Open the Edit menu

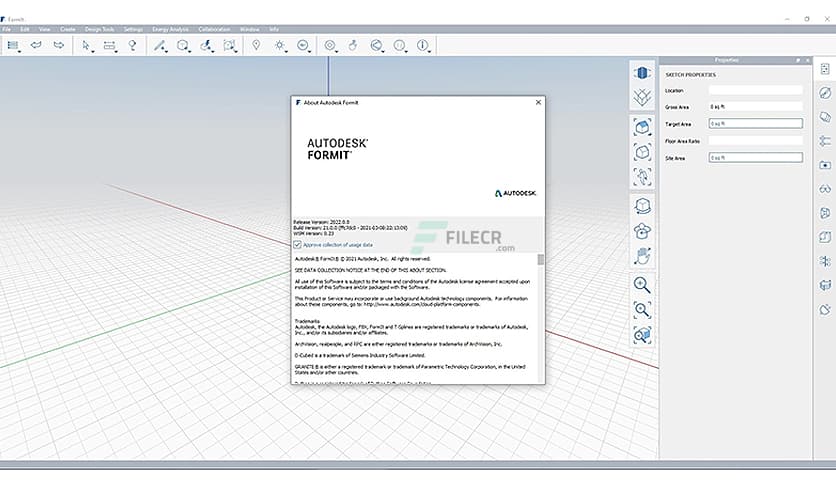click(x=25, y=29)
